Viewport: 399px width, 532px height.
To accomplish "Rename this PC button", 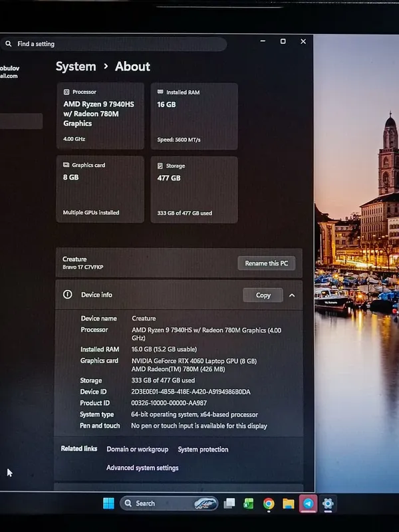I will (267, 263).
